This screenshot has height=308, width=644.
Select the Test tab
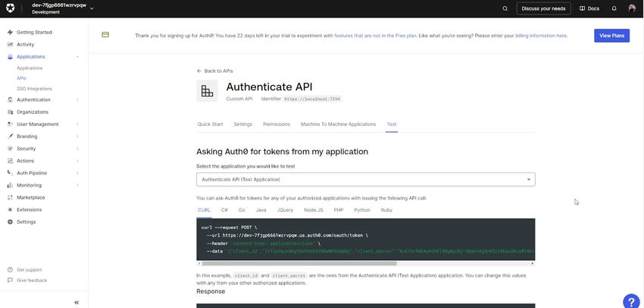[392, 124]
